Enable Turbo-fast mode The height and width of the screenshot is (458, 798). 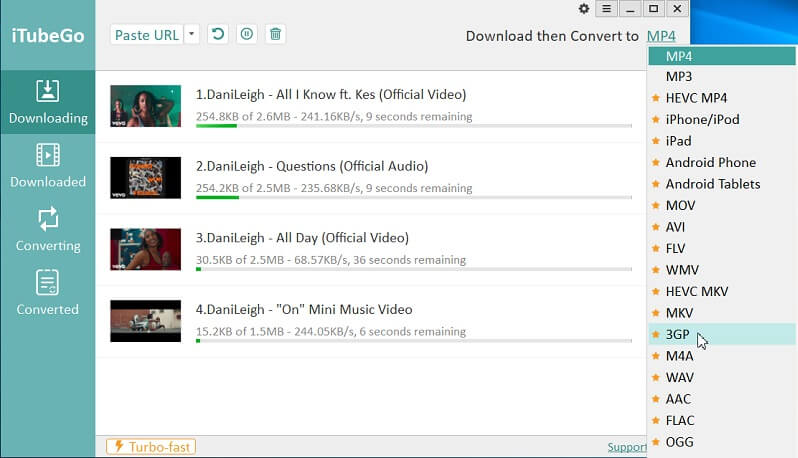pyautogui.click(x=151, y=447)
